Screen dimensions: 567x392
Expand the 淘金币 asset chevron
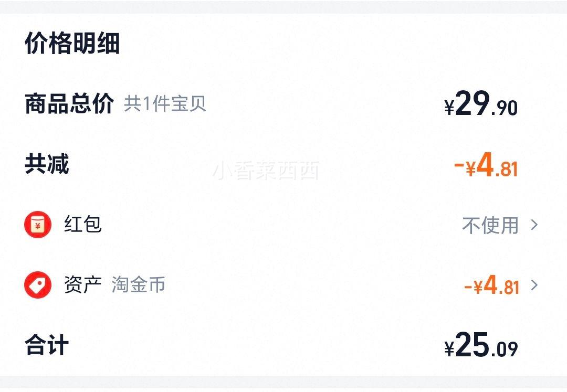click(x=534, y=285)
